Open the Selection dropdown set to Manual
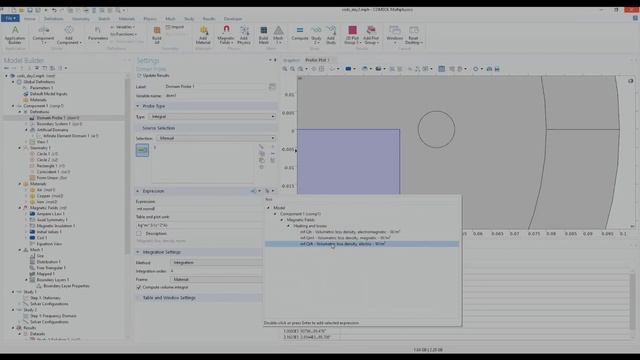640x360 pixels. (216, 138)
